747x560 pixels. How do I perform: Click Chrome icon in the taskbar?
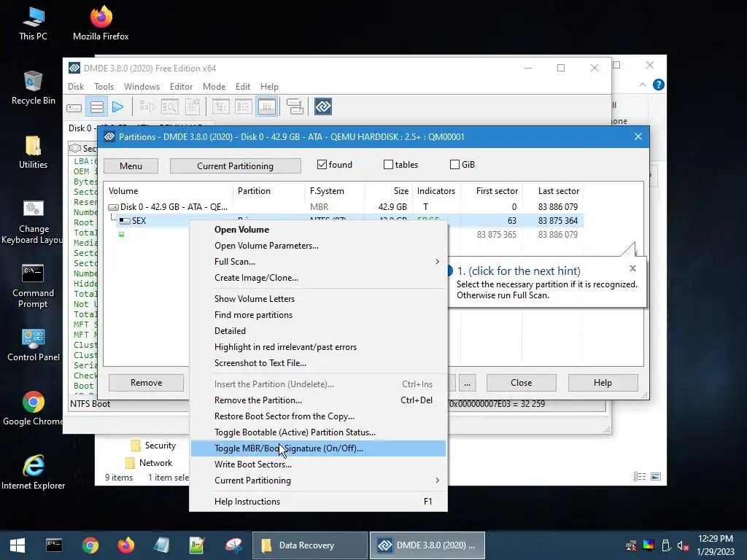90,545
